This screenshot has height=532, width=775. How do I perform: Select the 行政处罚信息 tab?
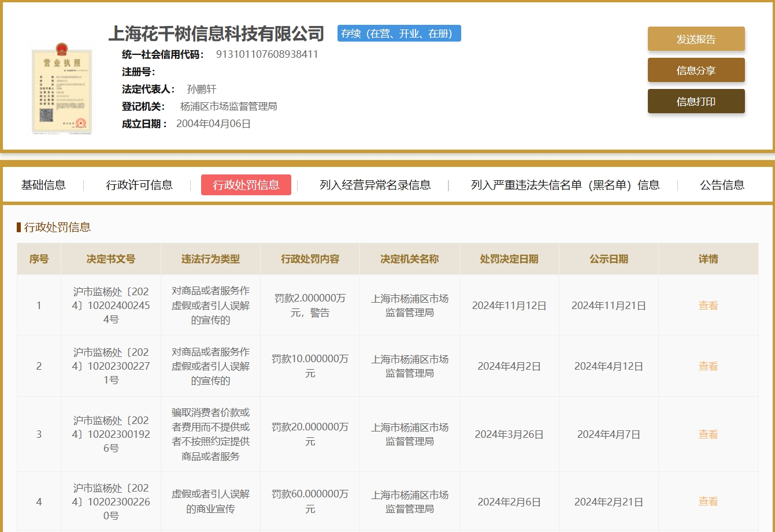(x=246, y=185)
